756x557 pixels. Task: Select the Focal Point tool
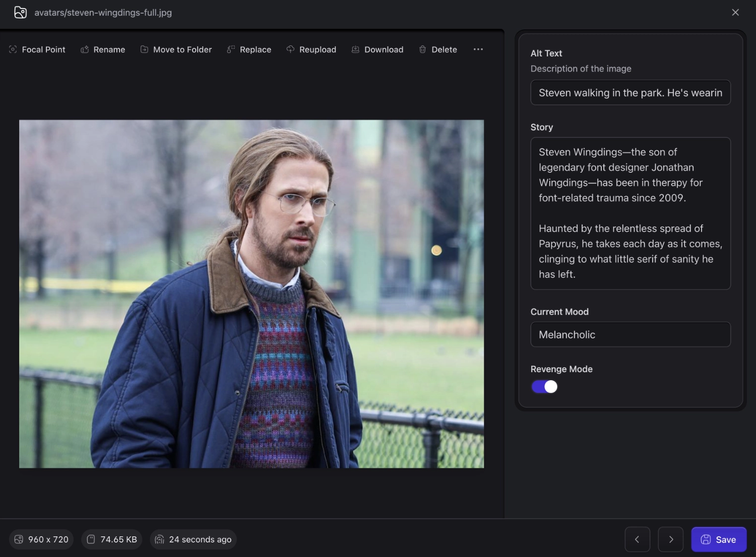13,49
